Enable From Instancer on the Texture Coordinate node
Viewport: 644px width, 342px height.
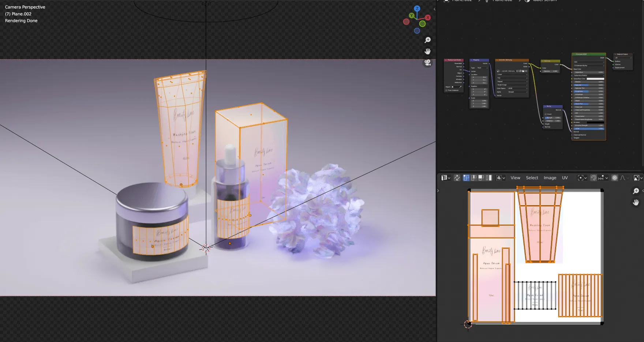(446, 90)
